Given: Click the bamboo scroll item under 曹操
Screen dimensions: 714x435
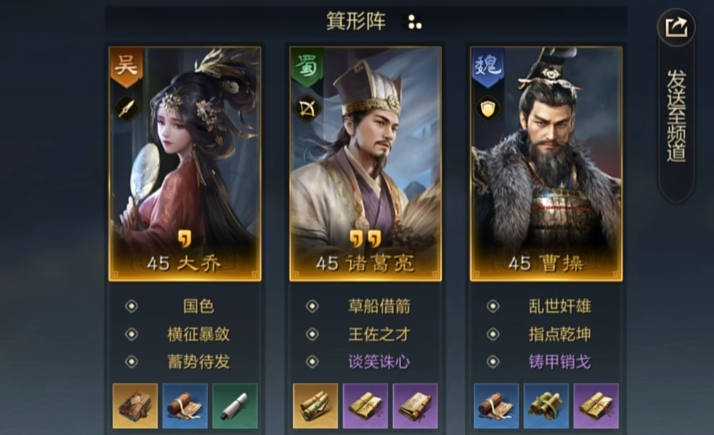Looking at the screenshot, I should pyautogui.click(x=546, y=405).
